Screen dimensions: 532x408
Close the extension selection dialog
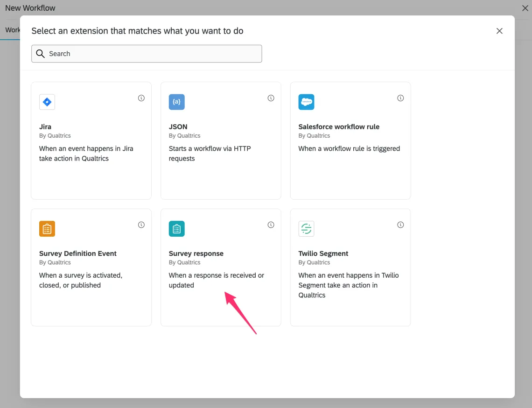499,31
